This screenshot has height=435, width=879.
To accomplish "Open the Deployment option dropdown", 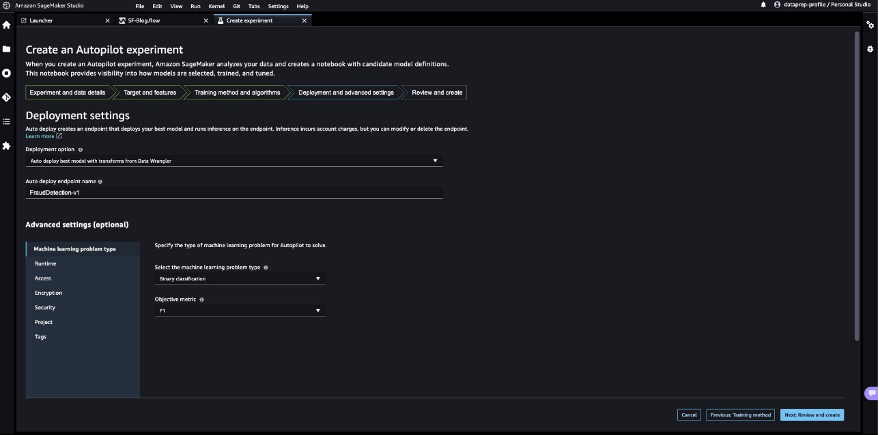I will coord(234,161).
